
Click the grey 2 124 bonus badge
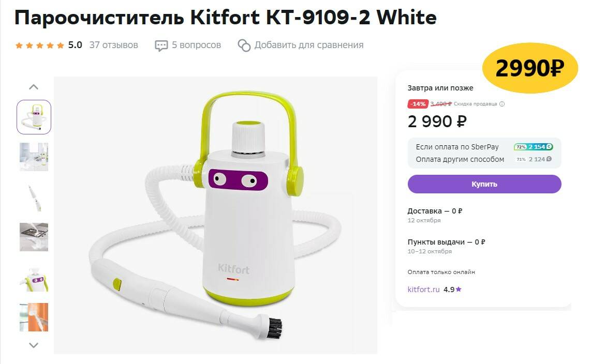coord(534,159)
